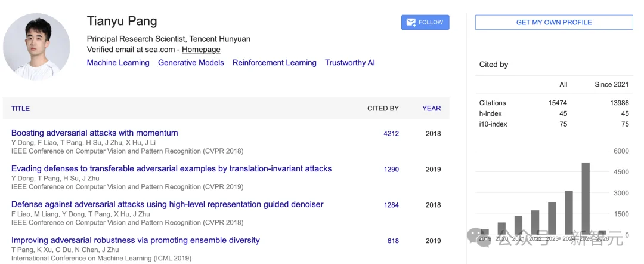View the 1290 citing articles

pos(391,170)
